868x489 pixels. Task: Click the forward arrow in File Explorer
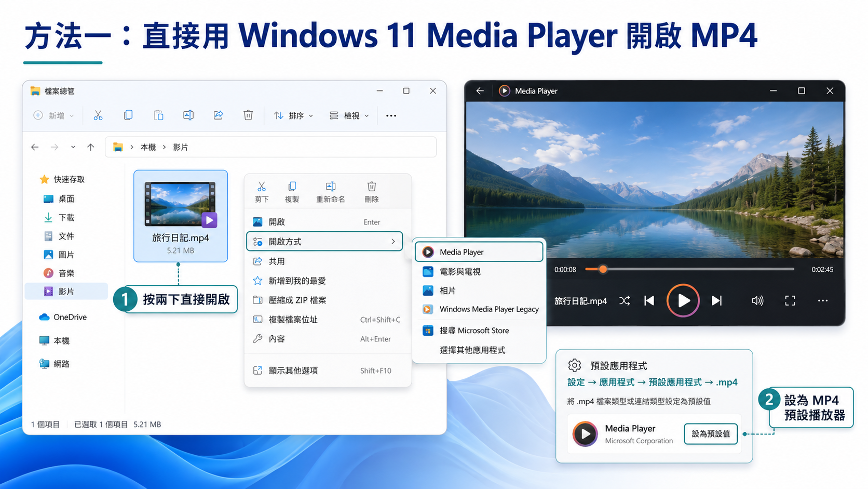[x=55, y=147]
